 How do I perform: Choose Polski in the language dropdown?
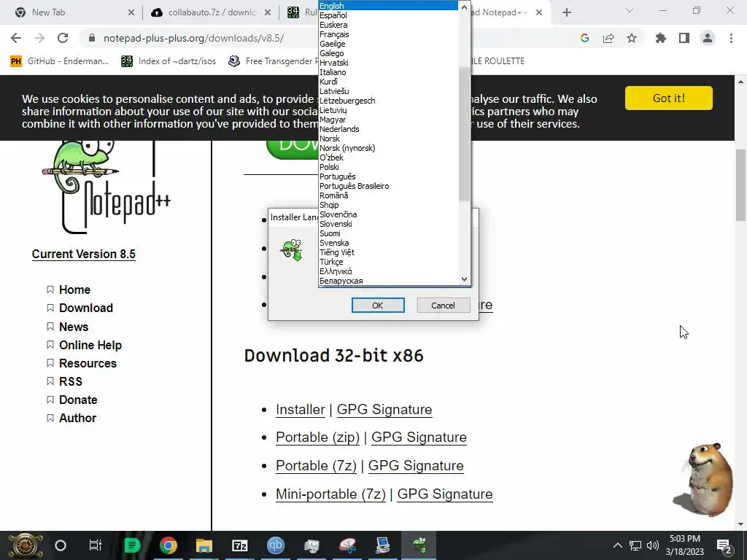pyautogui.click(x=388, y=167)
